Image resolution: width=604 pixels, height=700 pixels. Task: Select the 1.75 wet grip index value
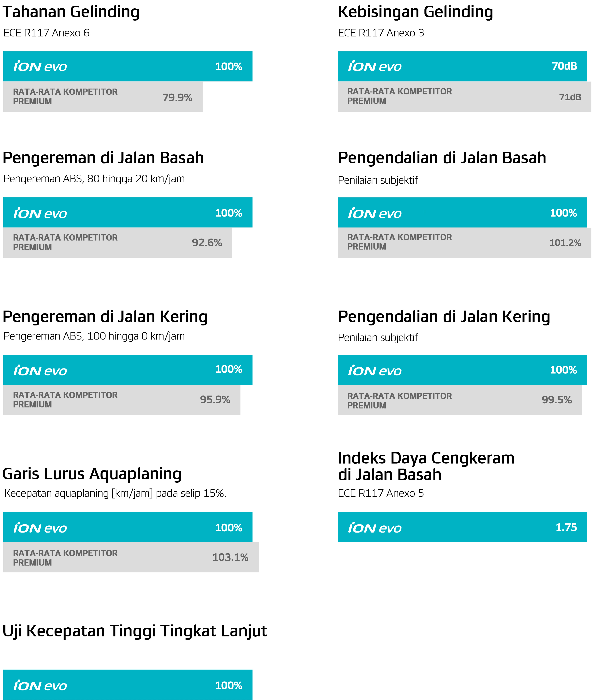pyautogui.click(x=566, y=527)
